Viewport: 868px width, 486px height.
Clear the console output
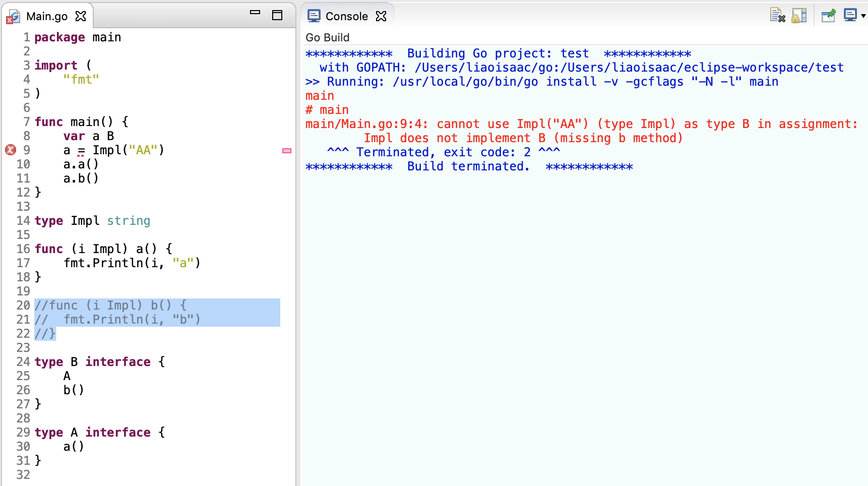tap(777, 16)
